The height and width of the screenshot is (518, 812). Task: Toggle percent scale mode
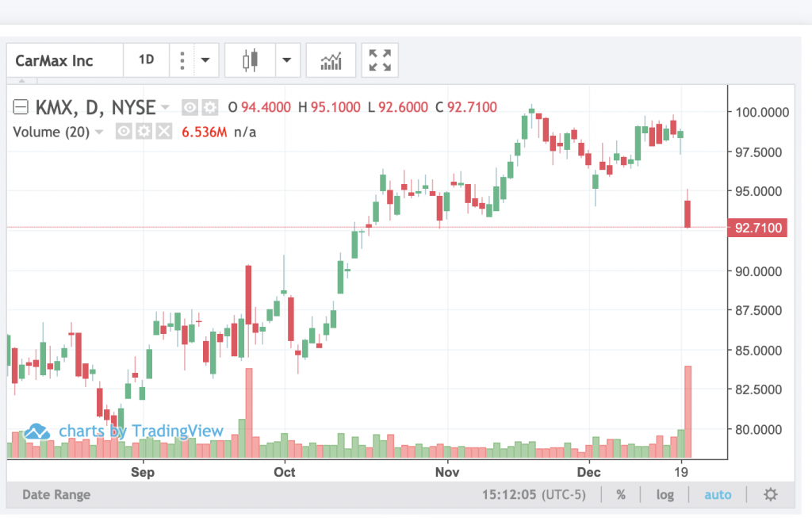[x=621, y=495]
